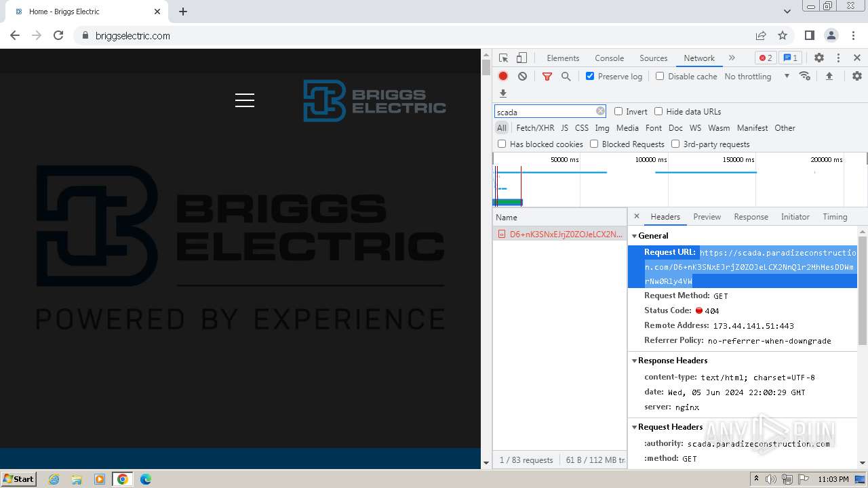Image resolution: width=868 pixels, height=488 pixels.
Task: Filter requests by Fetch/XHR
Action: pyautogui.click(x=535, y=128)
